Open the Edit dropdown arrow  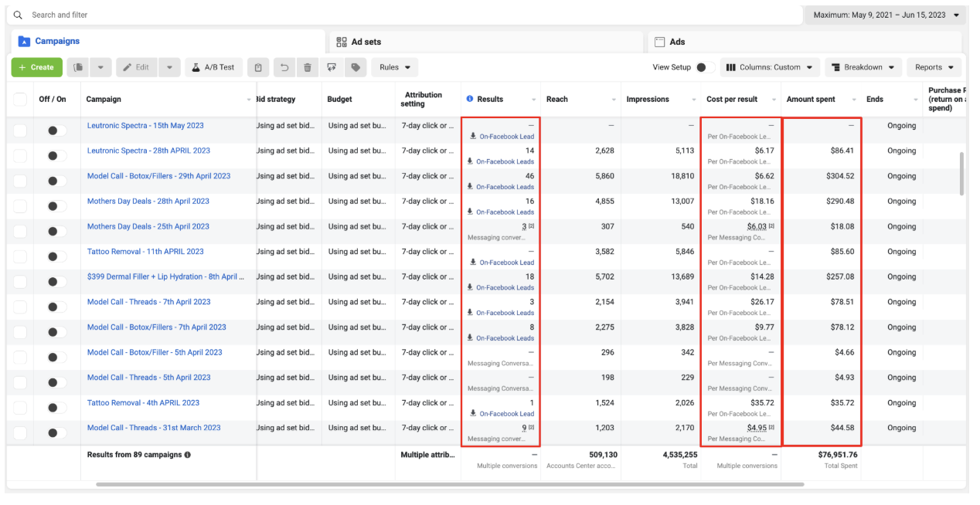click(170, 67)
